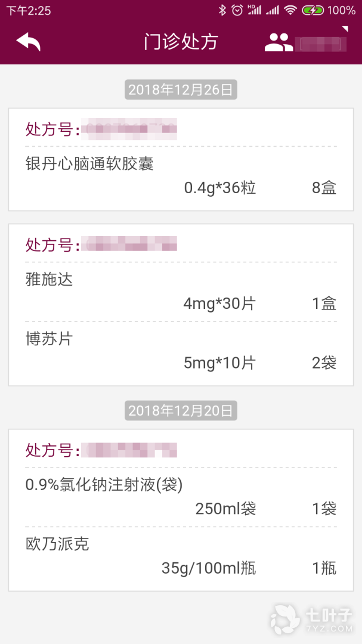Tap the battery charging icon

tap(313, 10)
